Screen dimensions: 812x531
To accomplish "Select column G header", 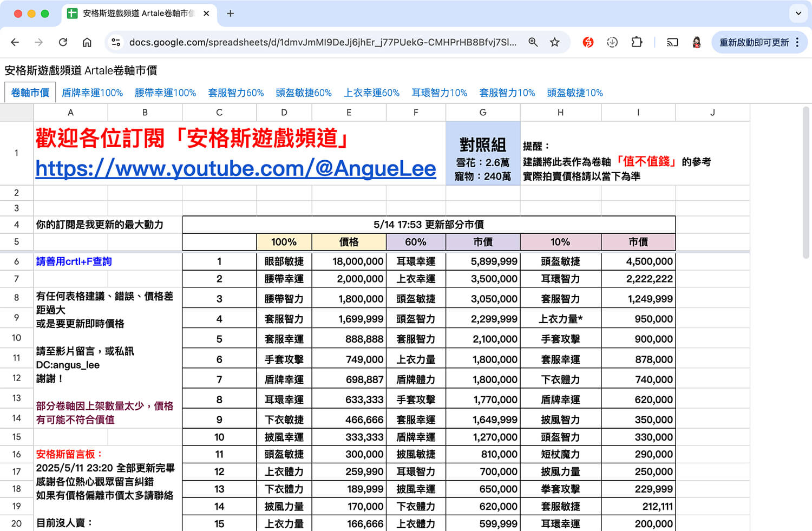I will [483, 113].
